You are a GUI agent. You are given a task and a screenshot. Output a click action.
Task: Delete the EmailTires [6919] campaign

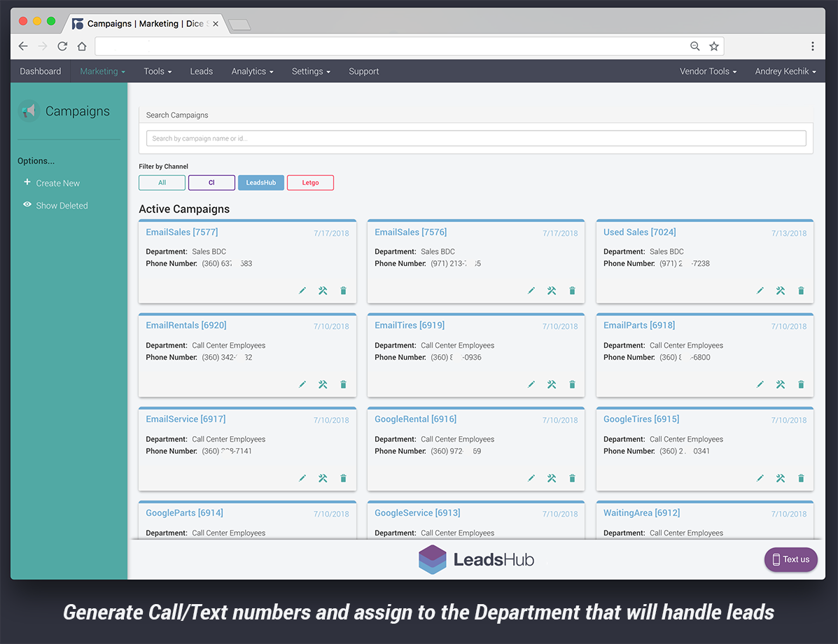572,384
